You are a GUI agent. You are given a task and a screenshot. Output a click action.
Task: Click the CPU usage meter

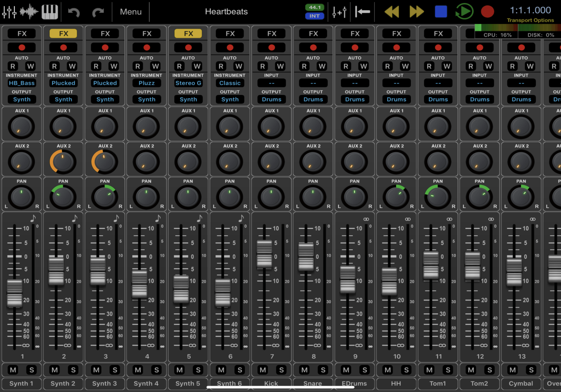tap(497, 31)
